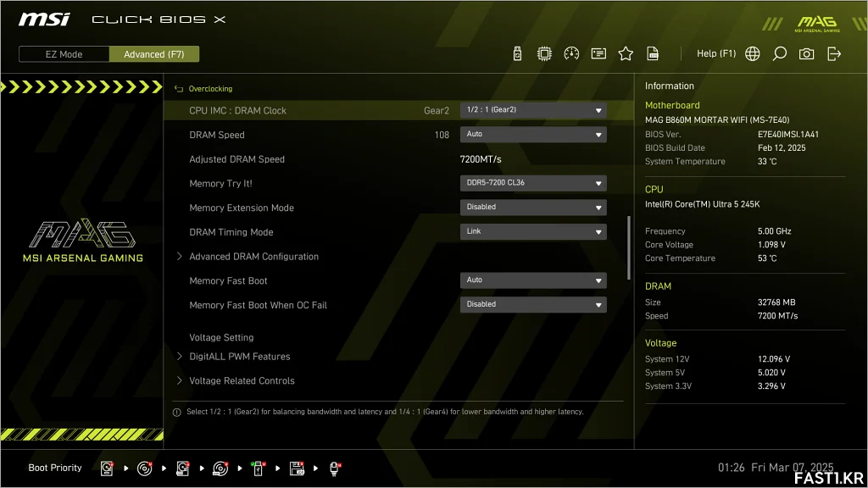Click the Memory Try It! label
Image resolution: width=868 pixels, height=488 pixels.
click(220, 184)
